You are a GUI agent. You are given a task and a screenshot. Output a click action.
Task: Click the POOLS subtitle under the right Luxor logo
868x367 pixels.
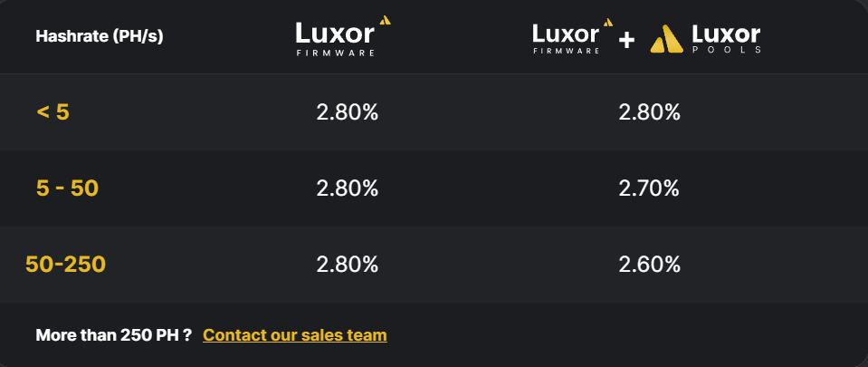(726, 51)
